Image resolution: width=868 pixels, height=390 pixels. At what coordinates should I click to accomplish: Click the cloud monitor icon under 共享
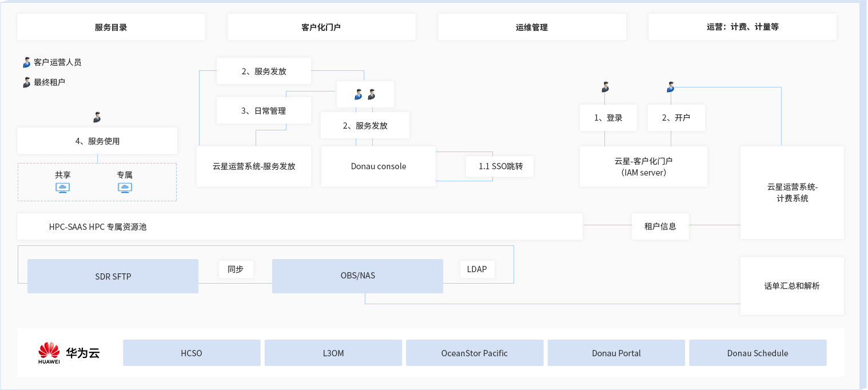(x=63, y=188)
